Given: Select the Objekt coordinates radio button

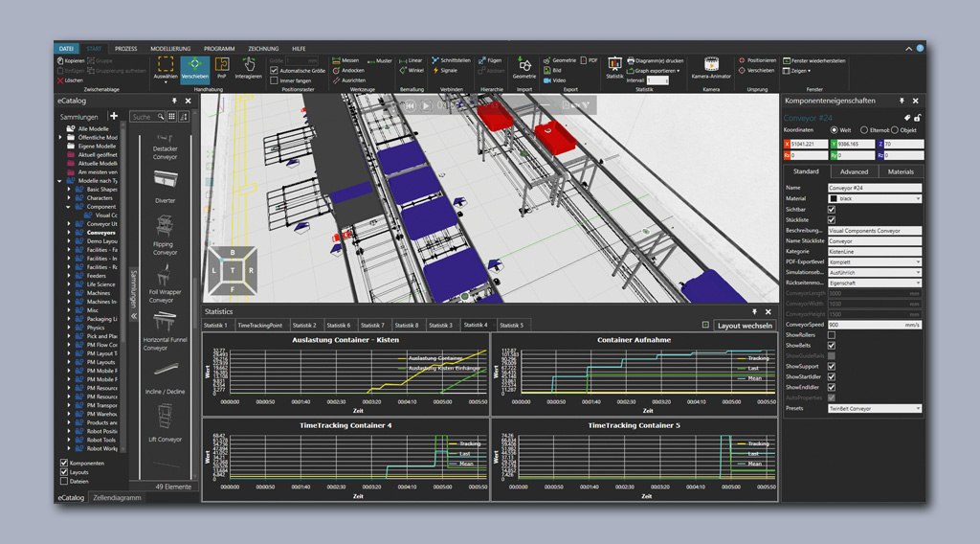Looking at the screenshot, I should pos(896,129).
